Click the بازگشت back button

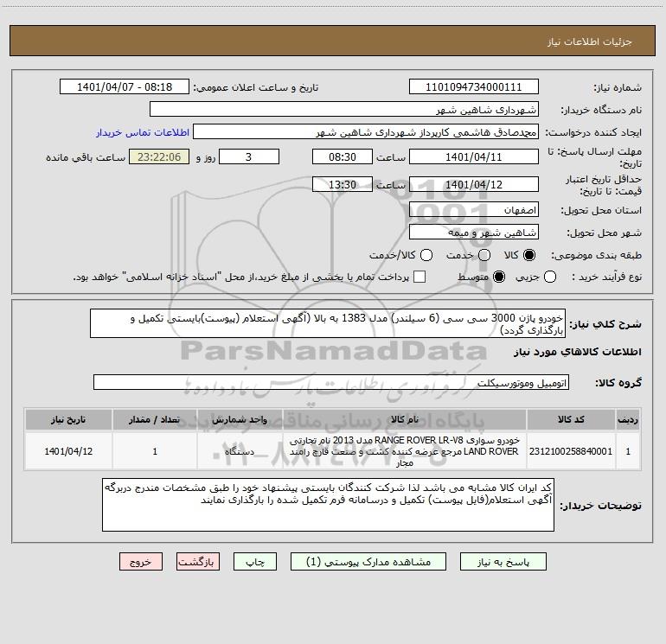[x=198, y=562]
